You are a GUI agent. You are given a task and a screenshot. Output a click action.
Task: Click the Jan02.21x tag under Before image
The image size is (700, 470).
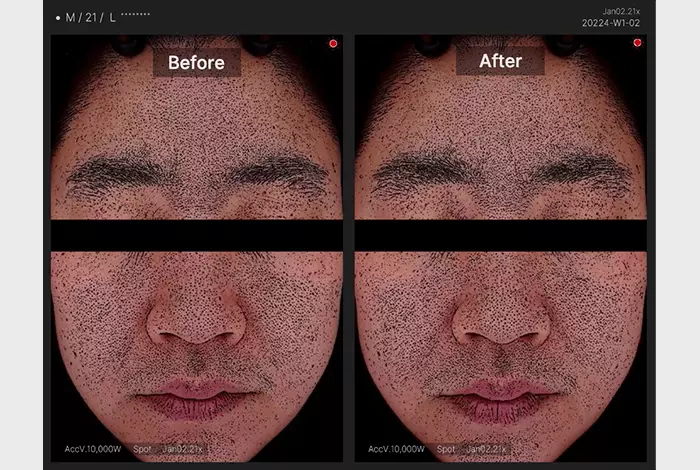click(x=183, y=449)
